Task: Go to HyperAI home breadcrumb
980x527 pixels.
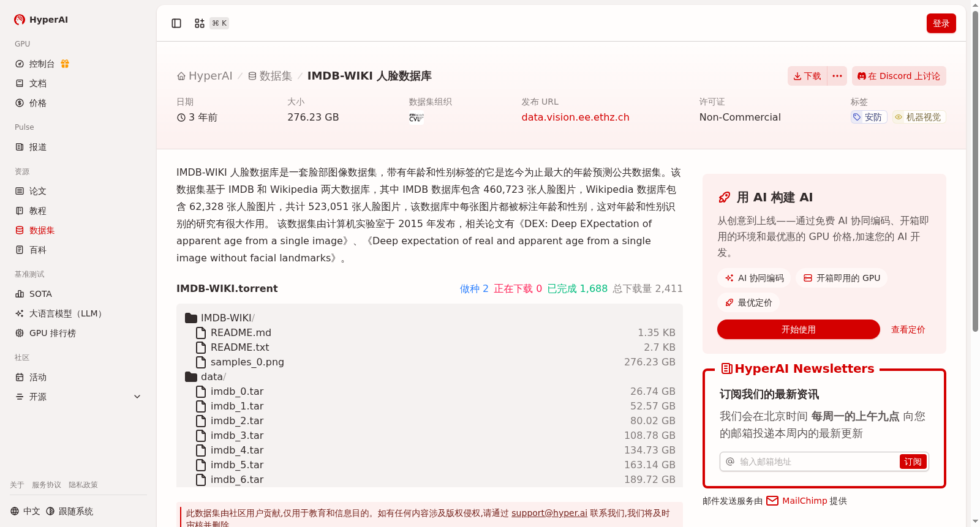Action: pos(205,76)
